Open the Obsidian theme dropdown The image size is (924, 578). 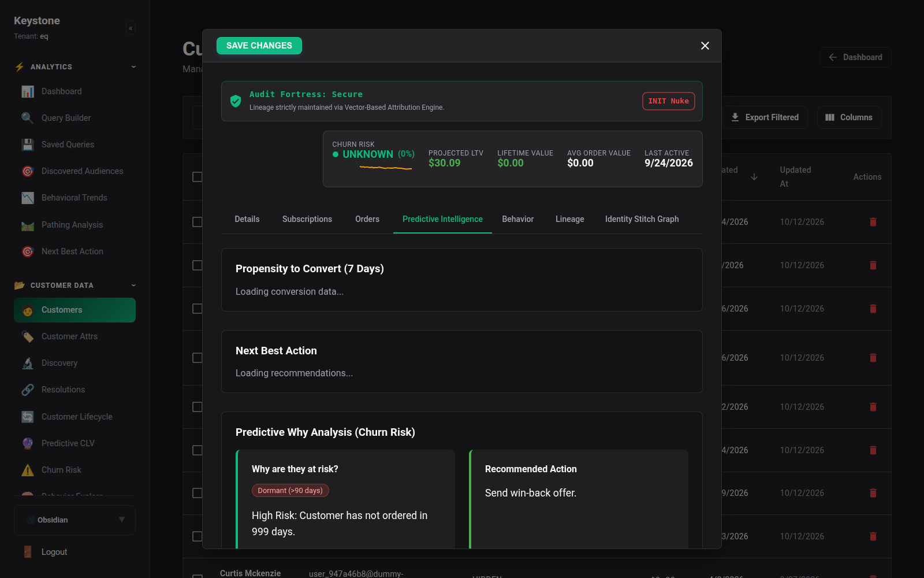74,520
